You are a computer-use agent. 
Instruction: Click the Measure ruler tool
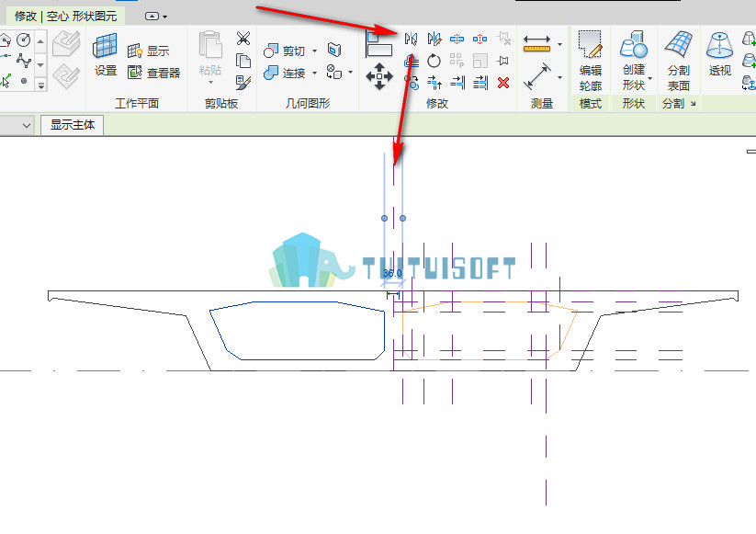click(536, 43)
